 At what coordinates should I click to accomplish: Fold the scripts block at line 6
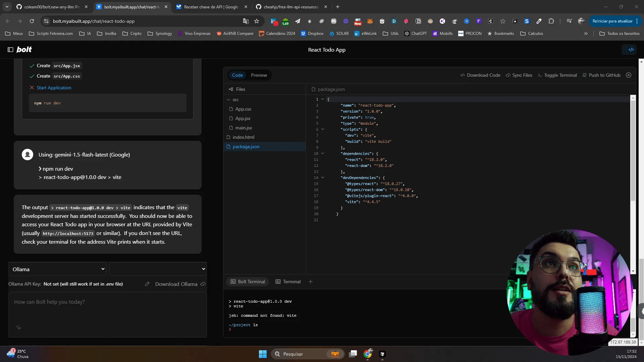[x=323, y=129]
